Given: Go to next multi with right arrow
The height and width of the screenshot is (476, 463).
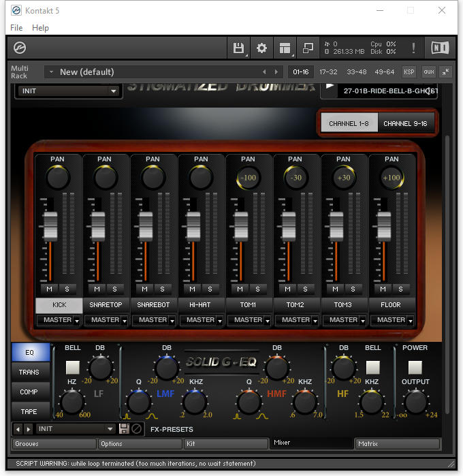Looking at the screenshot, I should pyautogui.click(x=276, y=72).
